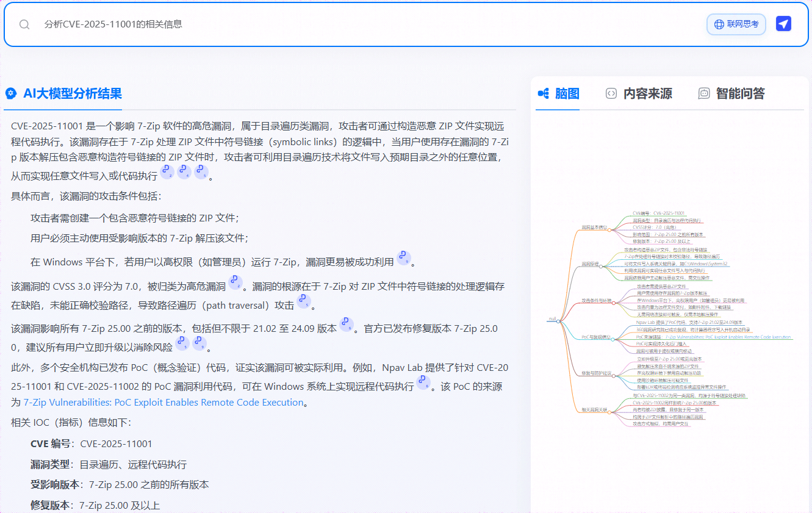
Task: Click the magnifier icon in the search bar
Action: click(24, 24)
